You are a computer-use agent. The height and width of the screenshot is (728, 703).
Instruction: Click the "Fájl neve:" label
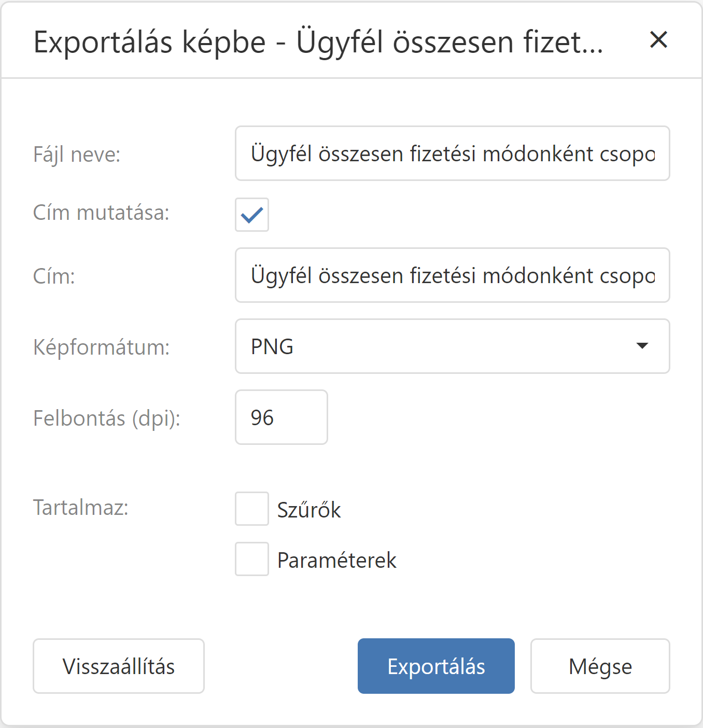click(x=77, y=155)
